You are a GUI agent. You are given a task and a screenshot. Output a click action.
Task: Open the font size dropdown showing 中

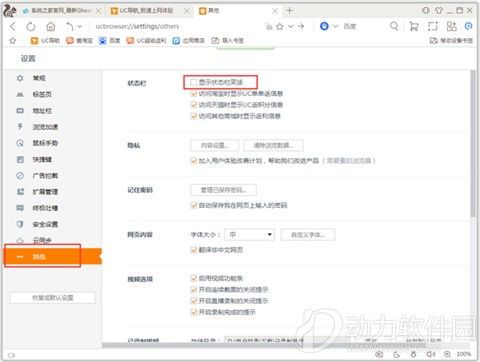249,235
